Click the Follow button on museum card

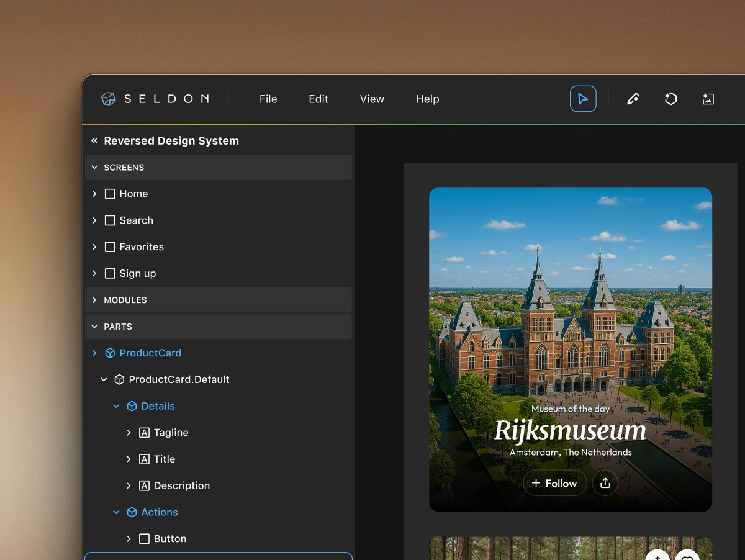click(x=555, y=483)
